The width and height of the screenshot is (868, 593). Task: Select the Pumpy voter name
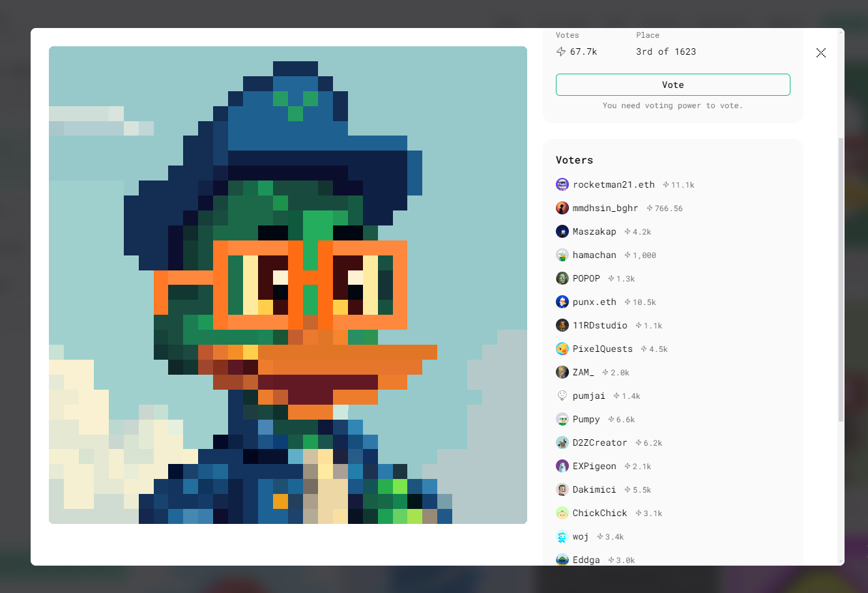click(586, 419)
